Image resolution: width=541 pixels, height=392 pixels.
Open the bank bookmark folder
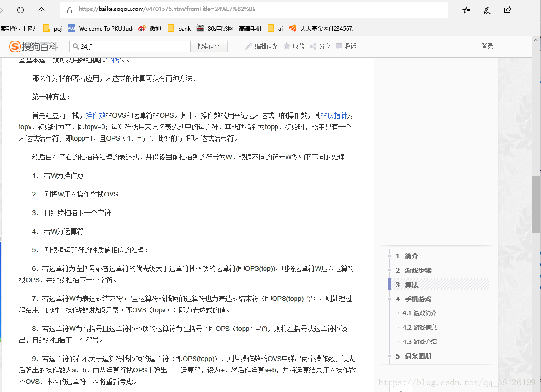[179, 28]
